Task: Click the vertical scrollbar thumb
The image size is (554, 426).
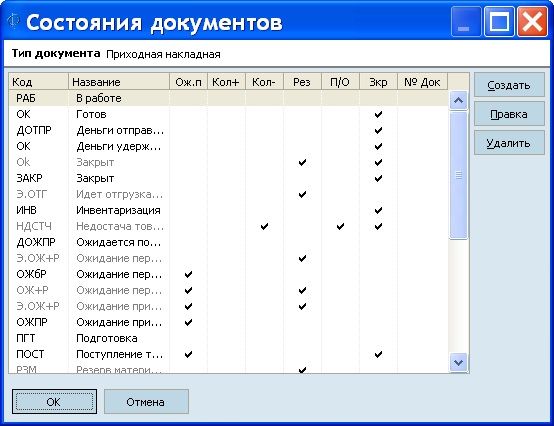Action: (x=459, y=175)
